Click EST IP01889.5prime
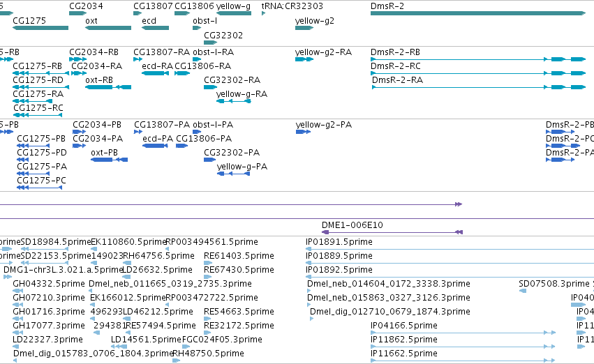The width and height of the screenshot is (594, 364). point(450,263)
